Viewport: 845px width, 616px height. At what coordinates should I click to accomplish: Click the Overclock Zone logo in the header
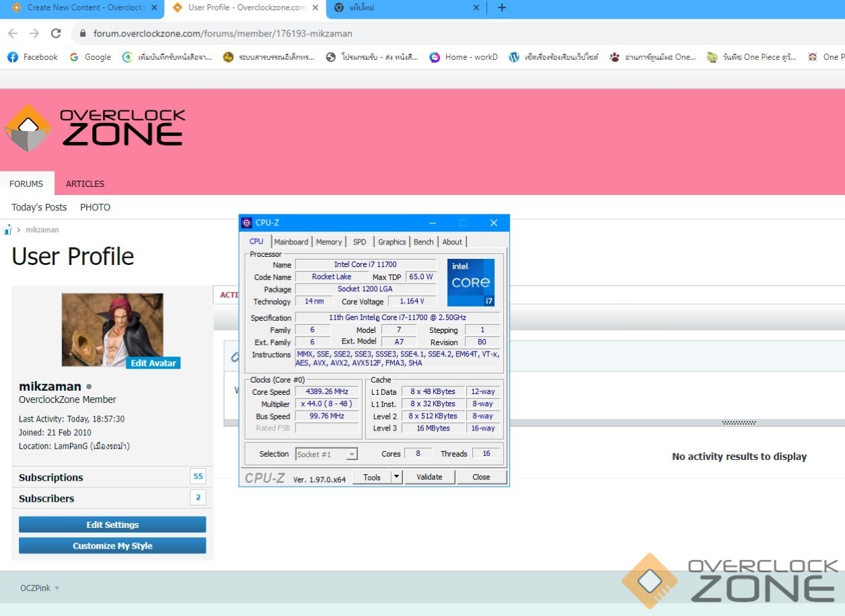click(x=96, y=128)
